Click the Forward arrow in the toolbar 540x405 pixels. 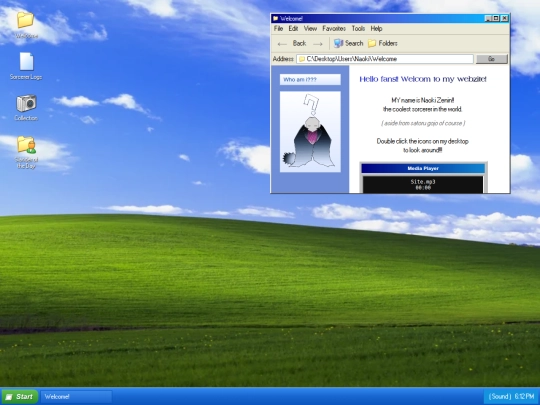pyautogui.click(x=318, y=44)
